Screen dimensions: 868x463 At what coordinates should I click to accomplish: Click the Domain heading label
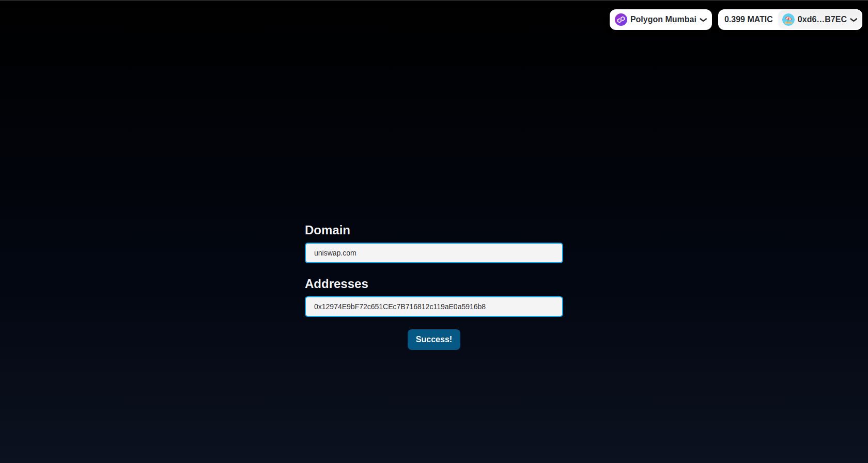click(x=328, y=230)
